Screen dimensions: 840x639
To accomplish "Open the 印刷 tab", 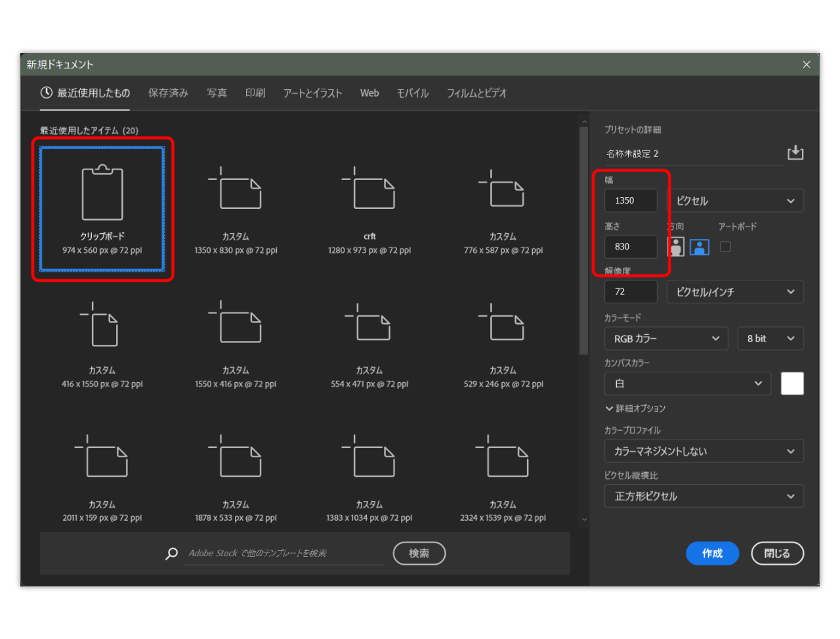I will tap(255, 93).
